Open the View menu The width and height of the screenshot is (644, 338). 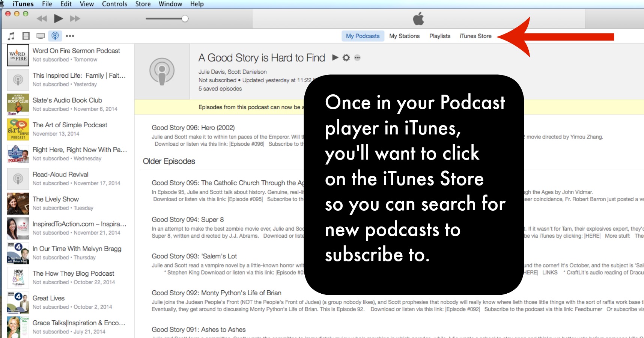click(87, 4)
